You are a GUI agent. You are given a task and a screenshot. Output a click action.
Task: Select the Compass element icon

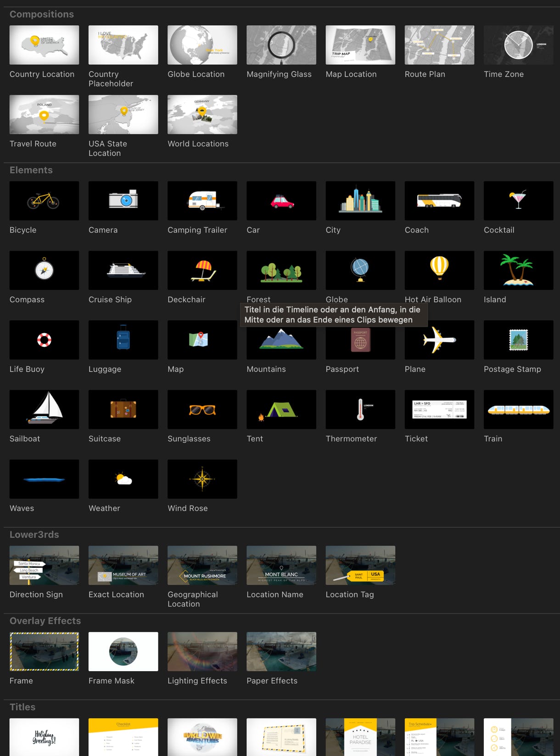[44, 270]
